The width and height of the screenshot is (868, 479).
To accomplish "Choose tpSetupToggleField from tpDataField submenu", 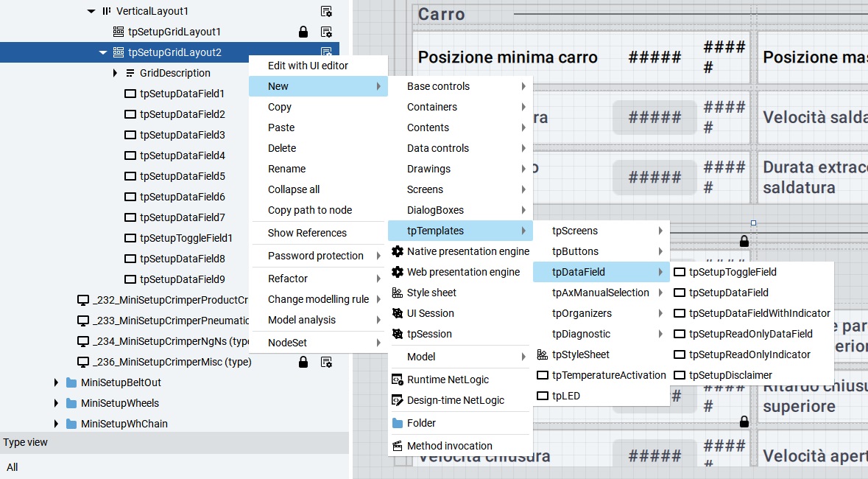I will point(733,272).
